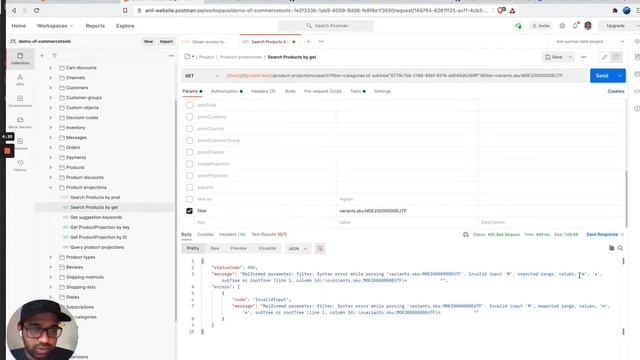Uncheck the filter parameter checkbox
This screenshot has height=360, width=640.
[x=189, y=211]
